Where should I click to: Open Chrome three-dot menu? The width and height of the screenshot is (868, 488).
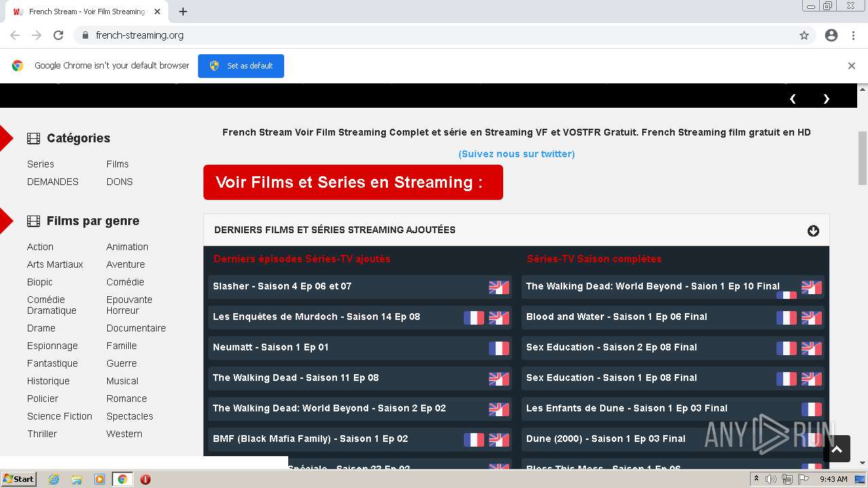click(x=853, y=35)
